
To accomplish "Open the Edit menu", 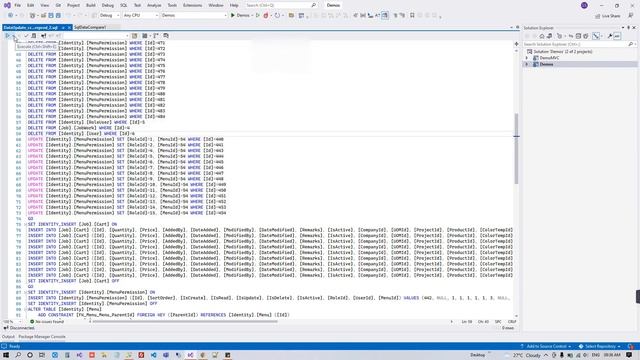I will [31, 5].
